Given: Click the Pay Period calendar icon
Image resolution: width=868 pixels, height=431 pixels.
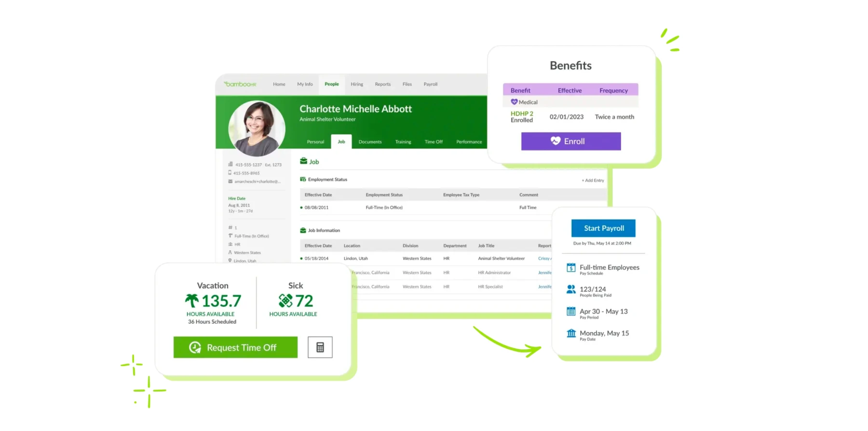Looking at the screenshot, I should click(571, 311).
